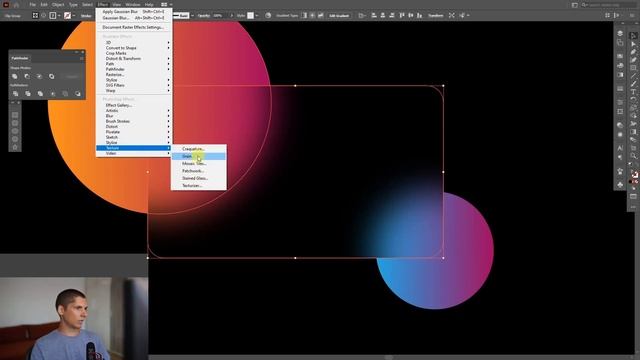Click the Recolor Artwork icon in control bar
The height and width of the screenshot is (360, 640).
268,16
